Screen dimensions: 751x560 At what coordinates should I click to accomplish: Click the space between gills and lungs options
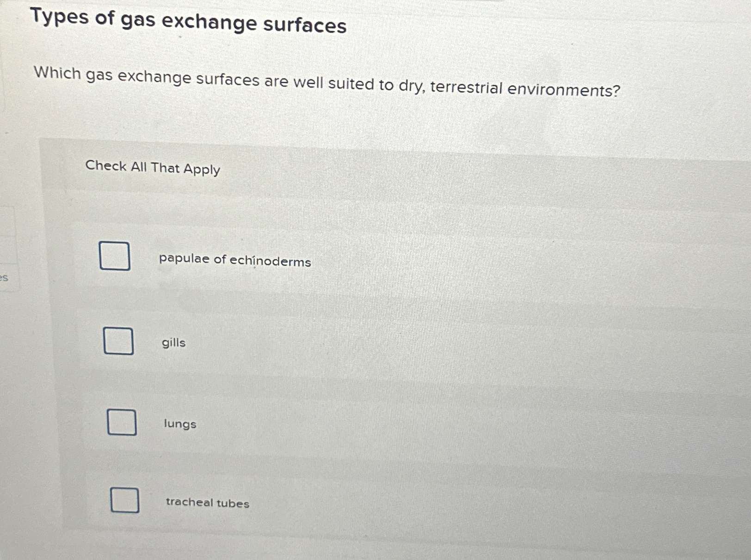click(x=324, y=383)
